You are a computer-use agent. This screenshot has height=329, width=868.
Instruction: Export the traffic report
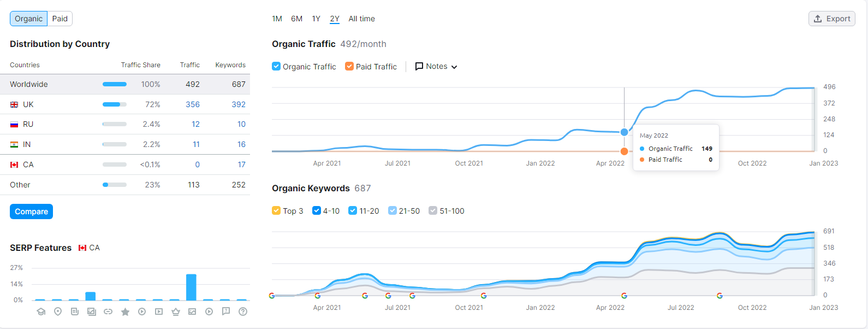click(831, 19)
